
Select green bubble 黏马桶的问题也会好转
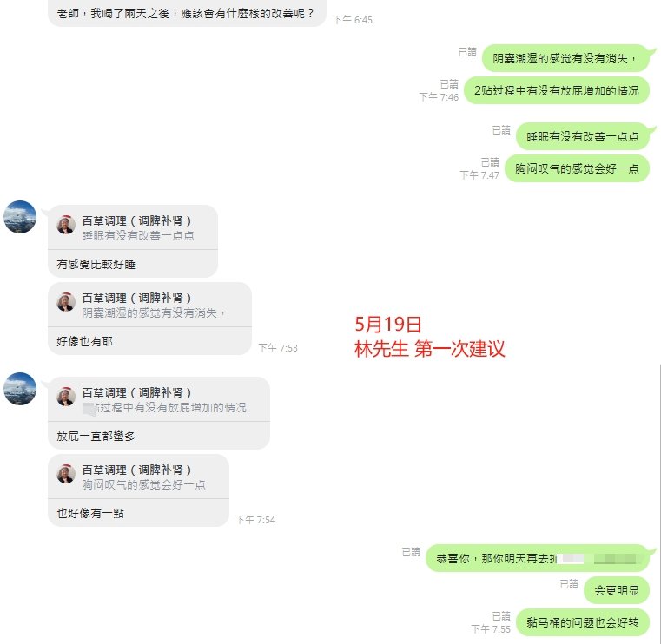coord(583,622)
